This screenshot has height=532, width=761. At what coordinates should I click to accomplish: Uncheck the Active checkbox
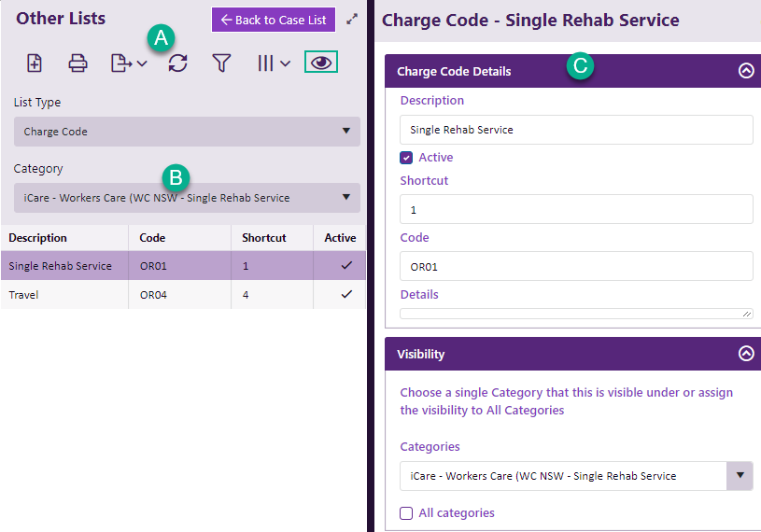[406, 158]
